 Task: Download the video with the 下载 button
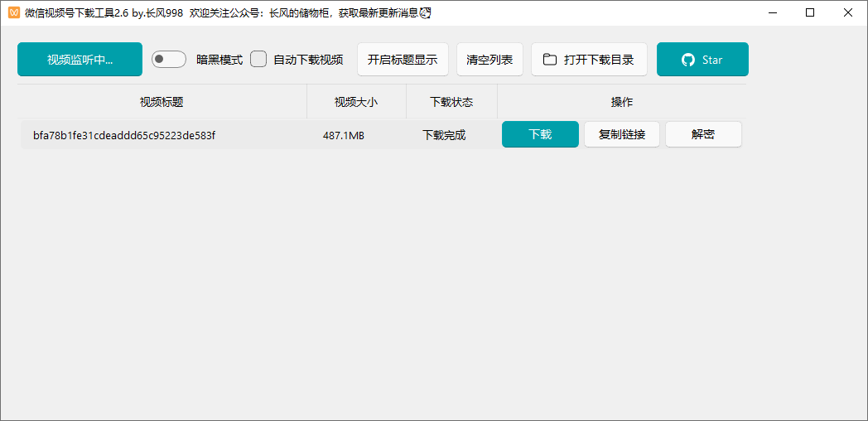540,134
